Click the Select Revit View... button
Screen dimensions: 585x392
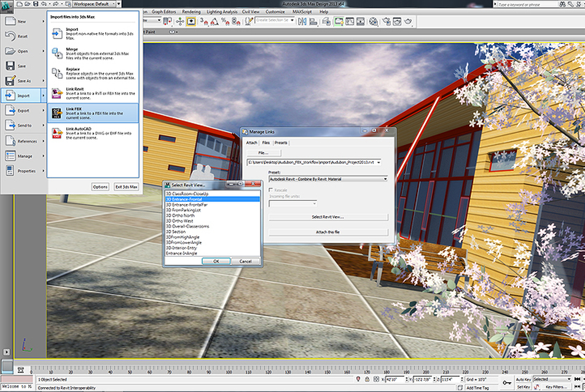tap(328, 217)
